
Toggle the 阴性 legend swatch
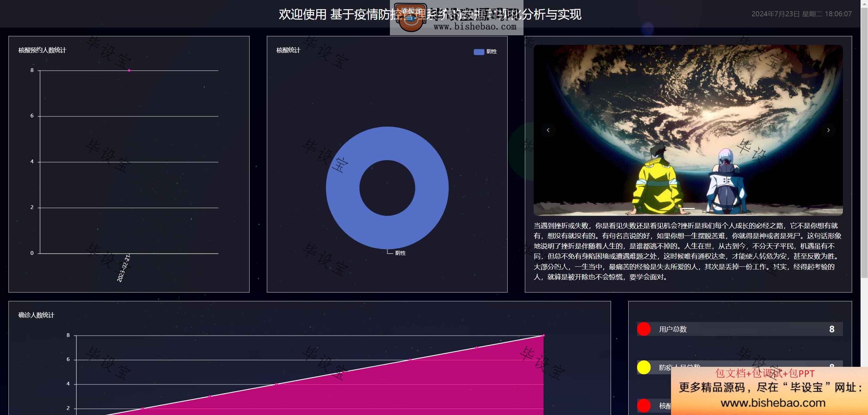click(x=479, y=52)
